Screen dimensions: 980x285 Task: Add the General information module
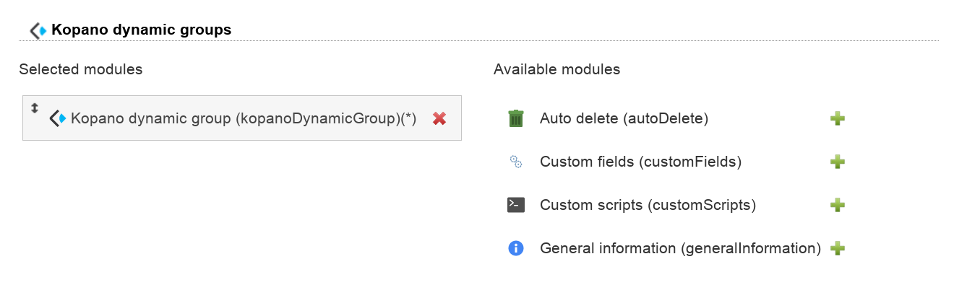[x=838, y=248]
